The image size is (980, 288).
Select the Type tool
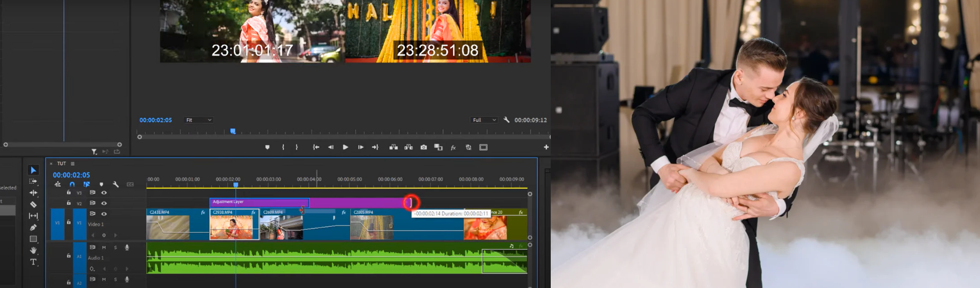(x=33, y=262)
